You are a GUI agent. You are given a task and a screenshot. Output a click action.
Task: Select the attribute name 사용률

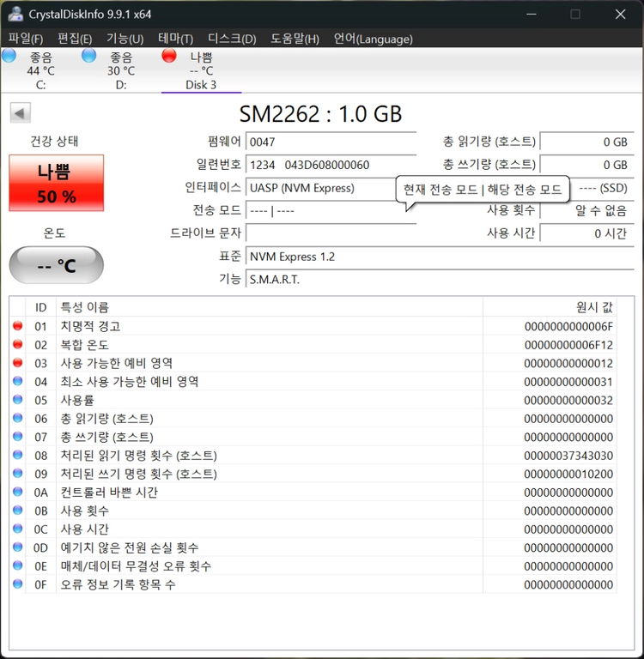coord(77,400)
